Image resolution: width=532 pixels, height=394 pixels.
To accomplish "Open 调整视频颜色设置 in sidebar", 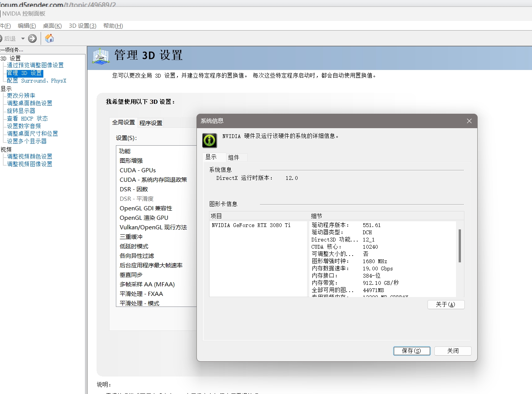I will click(30, 157).
